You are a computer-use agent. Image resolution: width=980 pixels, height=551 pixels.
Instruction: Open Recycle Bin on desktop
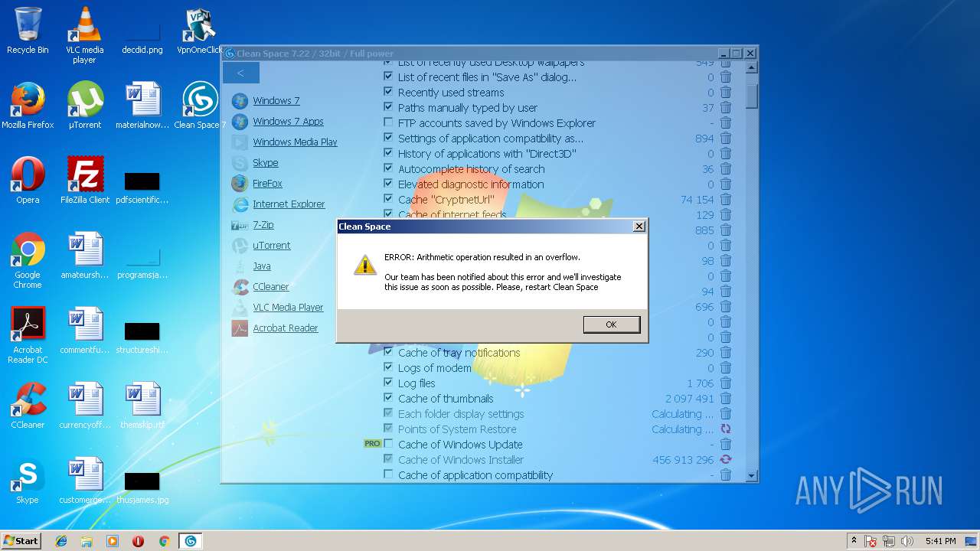coord(28,31)
